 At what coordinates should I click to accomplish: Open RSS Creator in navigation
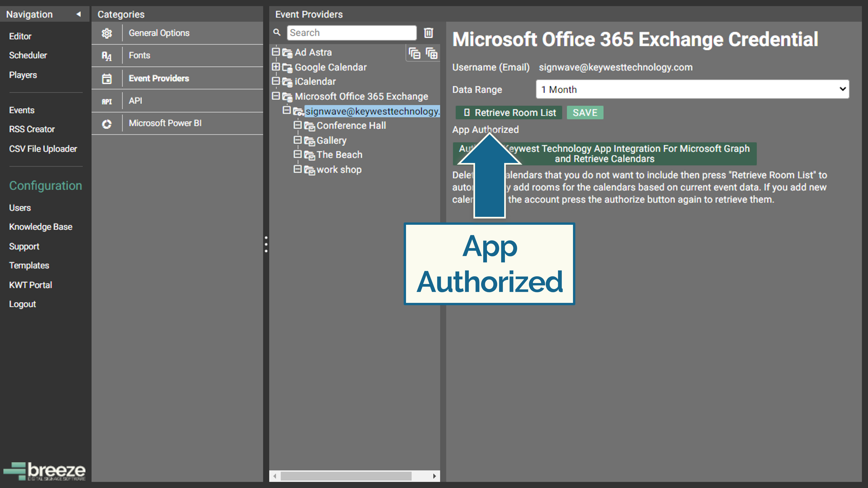pos(32,129)
